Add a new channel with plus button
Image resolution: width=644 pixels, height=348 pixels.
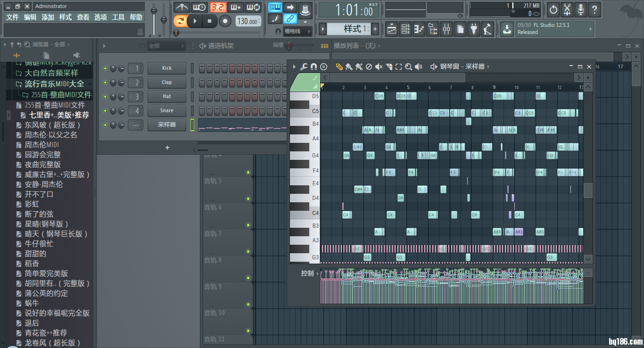tap(167, 148)
